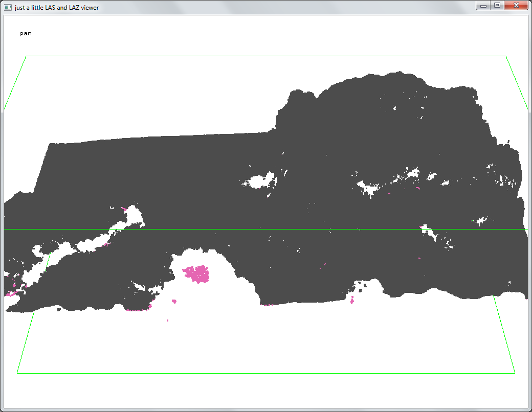Click the pink points at the bottom-center coastline notch
This screenshot has height=412, width=532.
352,300
